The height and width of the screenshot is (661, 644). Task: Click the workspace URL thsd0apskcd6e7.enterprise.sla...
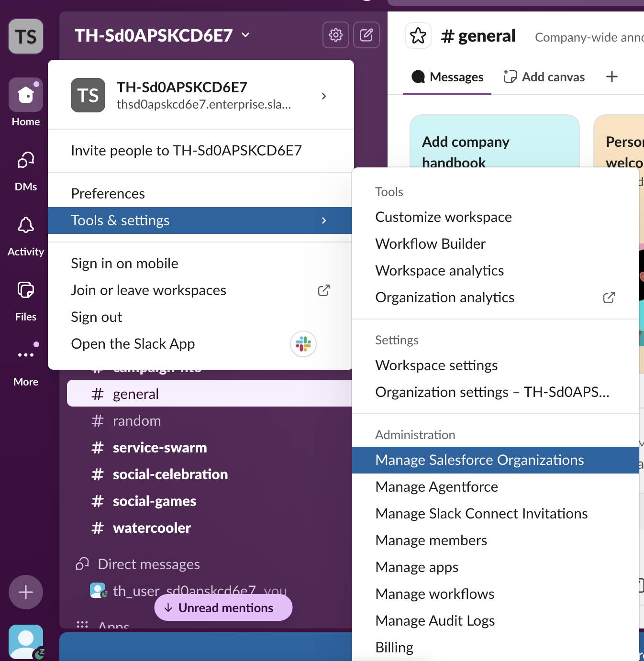(204, 104)
